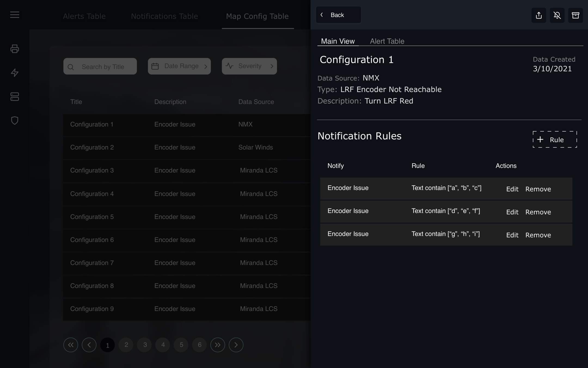Image resolution: width=588 pixels, height=368 pixels.
Task: Go to page 3 in pagination
Action: [145, 345]
